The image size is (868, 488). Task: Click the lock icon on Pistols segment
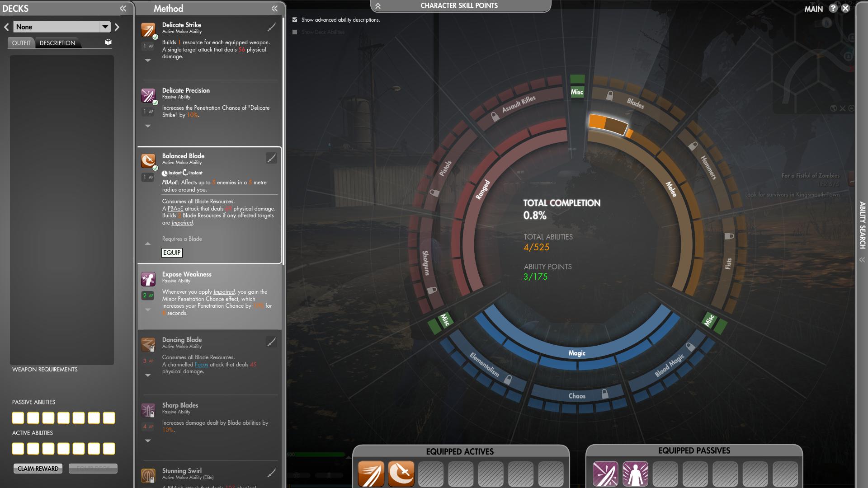click(x=434, y=193)
